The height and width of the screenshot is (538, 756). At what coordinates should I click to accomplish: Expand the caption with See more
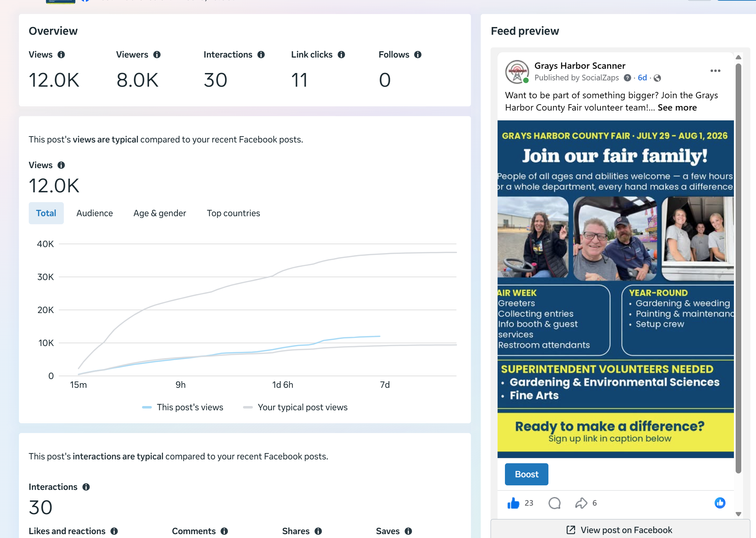pos(677,108)
